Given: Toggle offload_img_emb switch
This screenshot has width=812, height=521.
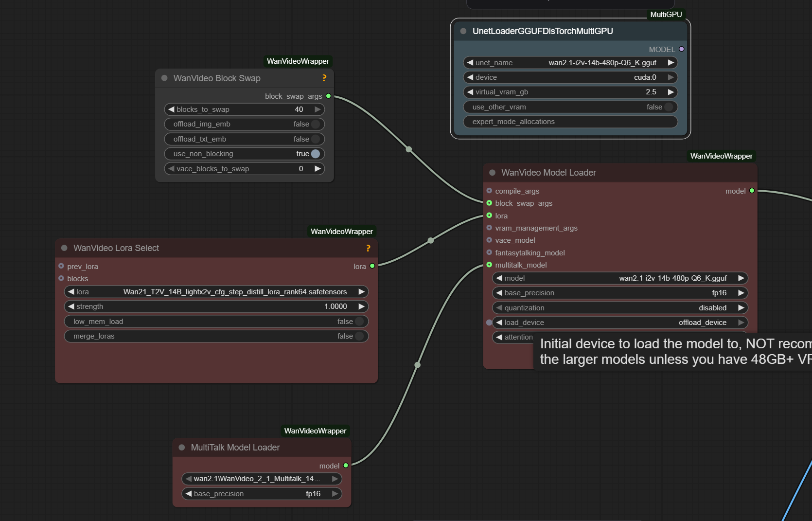Looking at the screenshot, I should [x=316, y=124].
